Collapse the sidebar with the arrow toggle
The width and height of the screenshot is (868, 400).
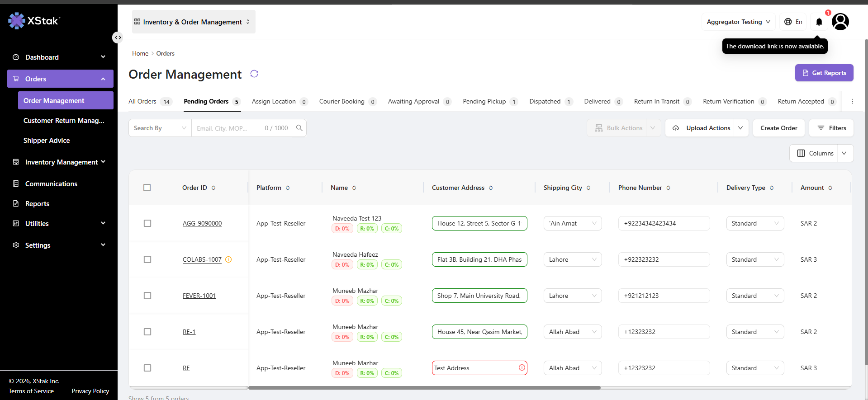(118, 38)
